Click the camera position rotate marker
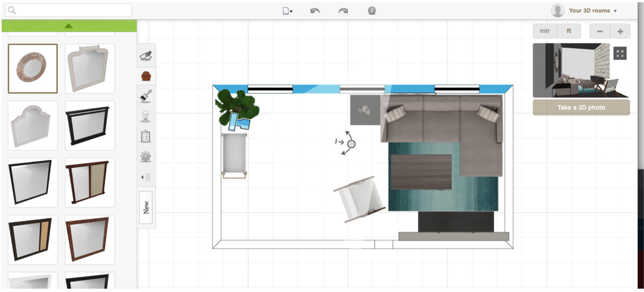Screen dimensions: 644x292 (351, 144)
